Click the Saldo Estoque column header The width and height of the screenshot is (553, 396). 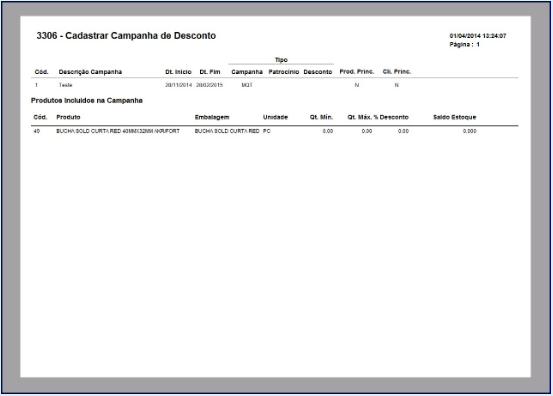pyautogui.click(x=455, y=117)
